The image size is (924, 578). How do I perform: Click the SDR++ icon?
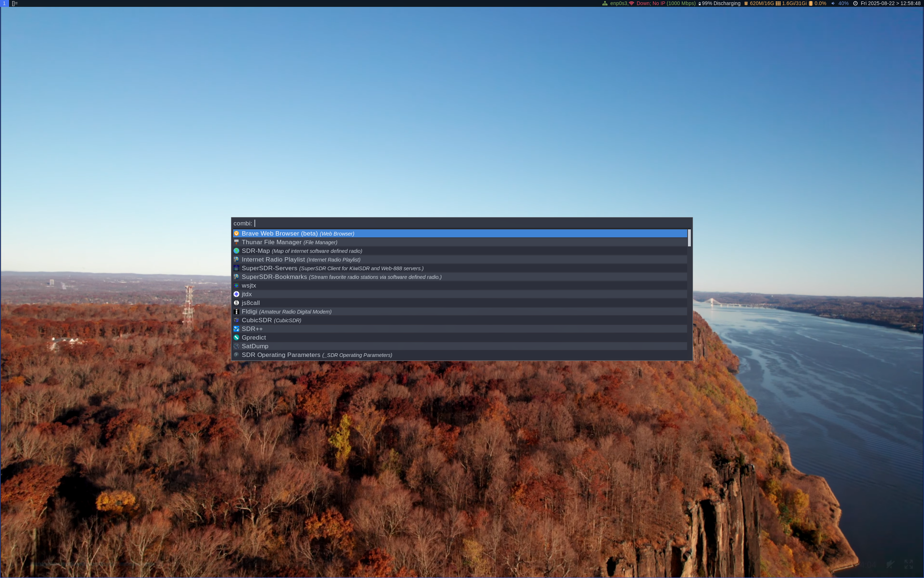coord(236,329)
